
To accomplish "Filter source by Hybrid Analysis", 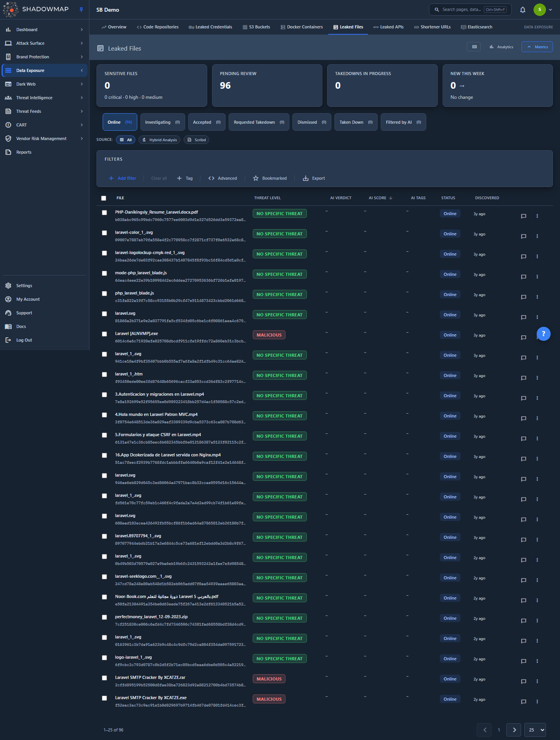I will tap(159, 140).
